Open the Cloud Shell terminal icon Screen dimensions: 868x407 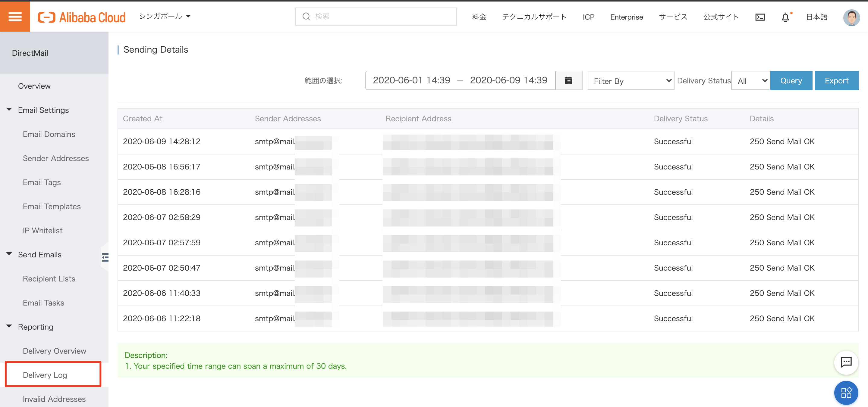[760, 17]
